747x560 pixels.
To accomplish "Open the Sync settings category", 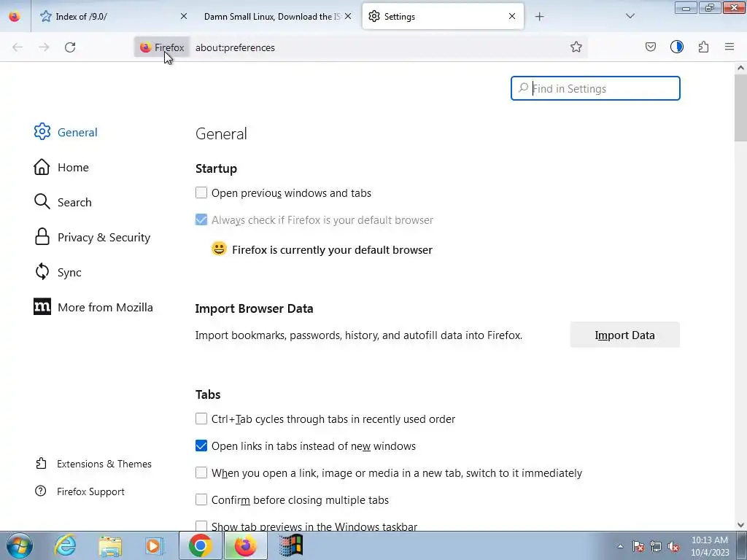I will (x=58, y=272).
